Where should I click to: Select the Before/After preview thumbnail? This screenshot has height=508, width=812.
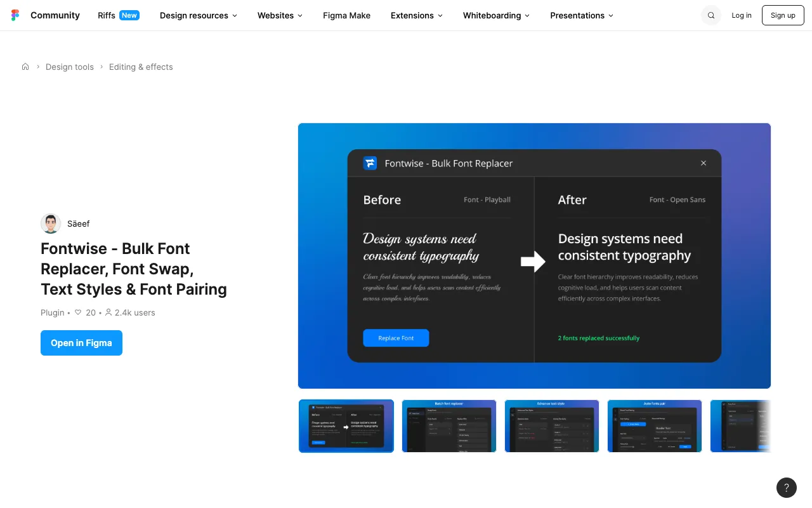(346, 426)
